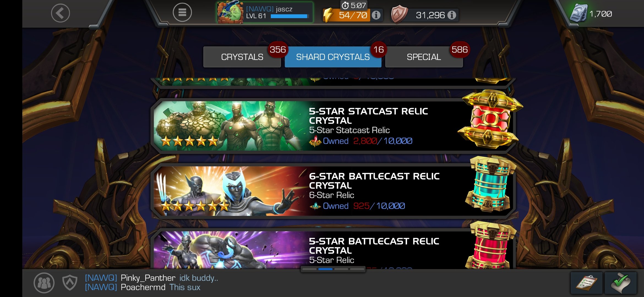Tap the alliance shield chat icon
The width and height of the screenshot is (644, 297).
coord(70,283)
